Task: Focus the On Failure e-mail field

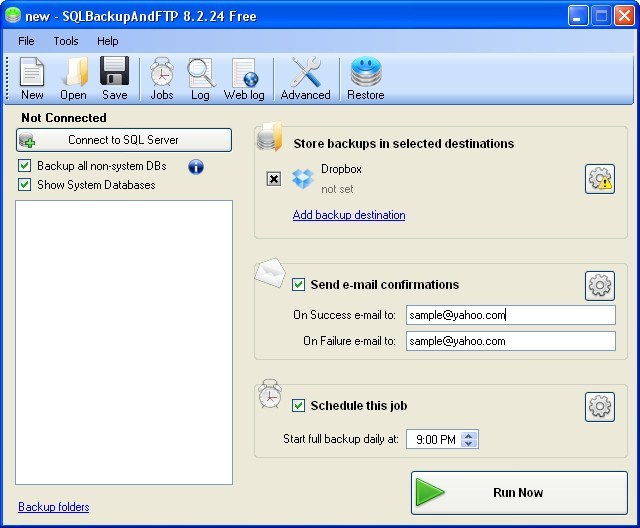Action: point(511,341)
